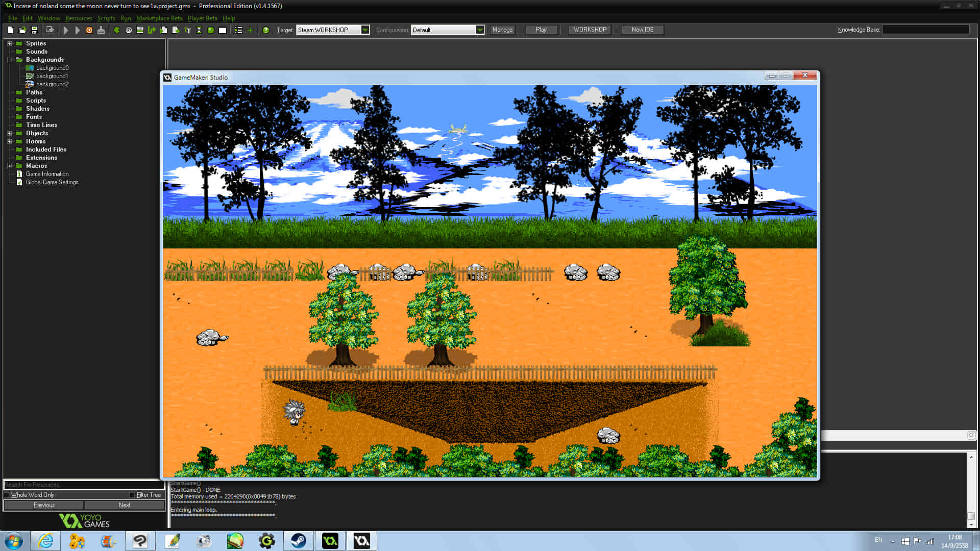Screen dimensions: 980x551
Task: Collapse the Backgrounds folder in resource tree
Action: click(x=9, y=60)
